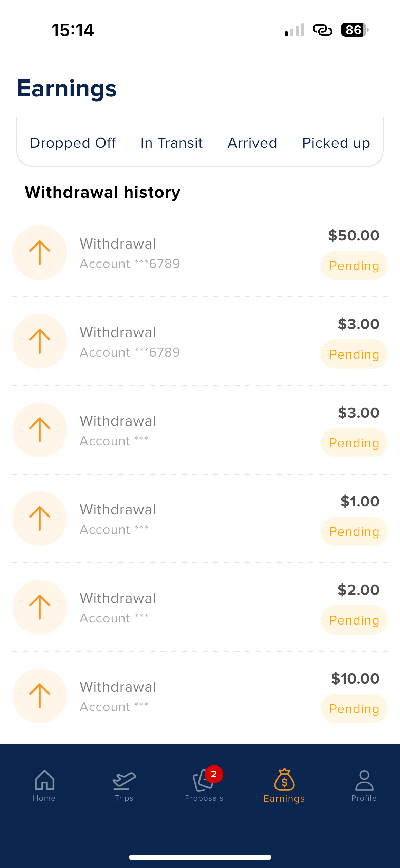Viewport: 400px width, 868px height.
Task: Switch to the In Transit tab
Action: pos(172,143)
